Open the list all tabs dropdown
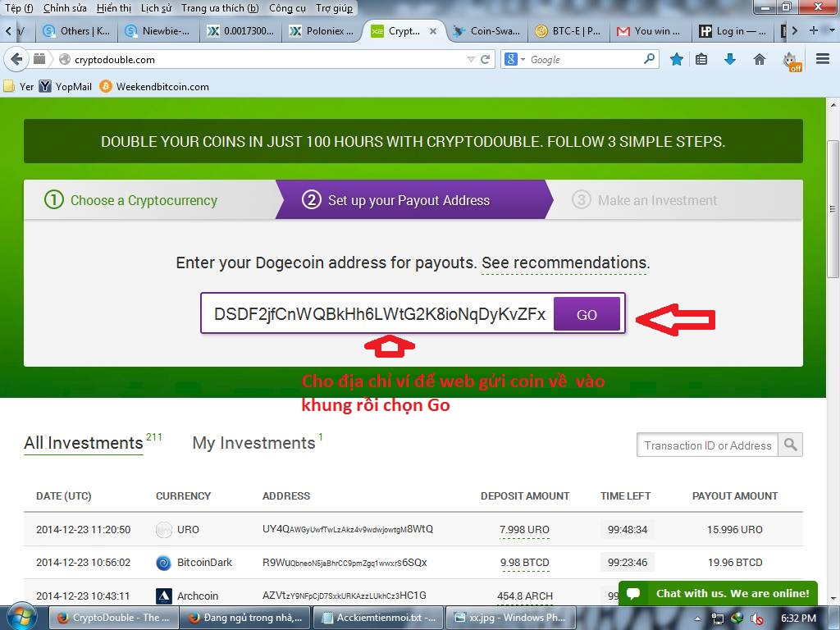The height and width of the screenshot is (630, 840). [x=831, y=30]
